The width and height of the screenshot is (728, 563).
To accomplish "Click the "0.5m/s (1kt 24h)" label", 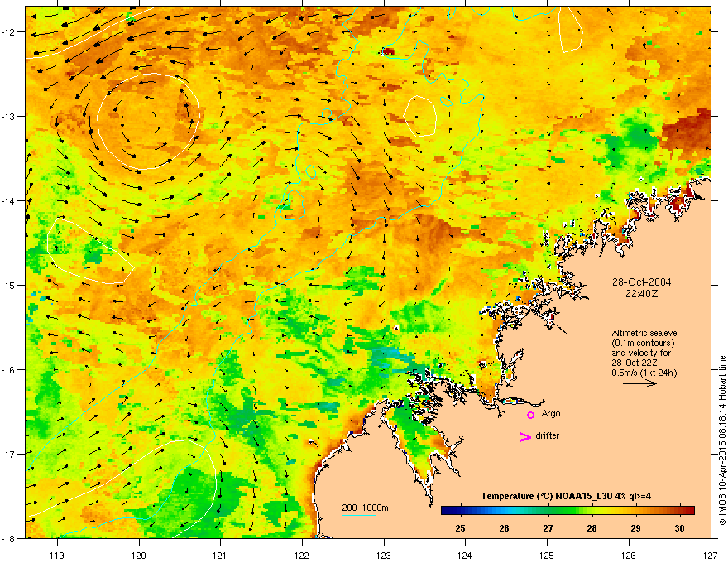I will pyautogui.click(x=644, y=373).
